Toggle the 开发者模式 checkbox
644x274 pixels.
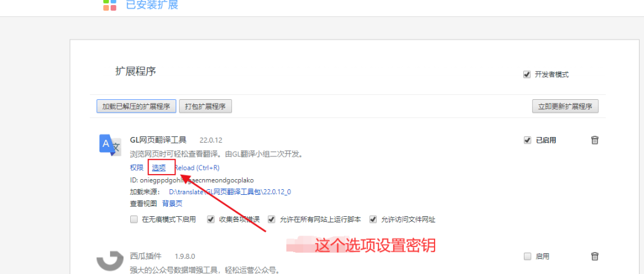[x=526, y=75]
